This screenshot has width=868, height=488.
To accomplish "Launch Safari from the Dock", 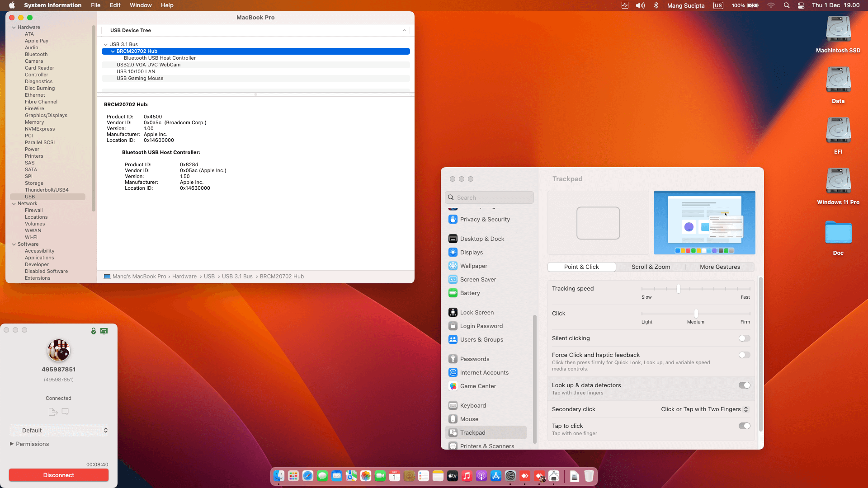I will (308, 476).
